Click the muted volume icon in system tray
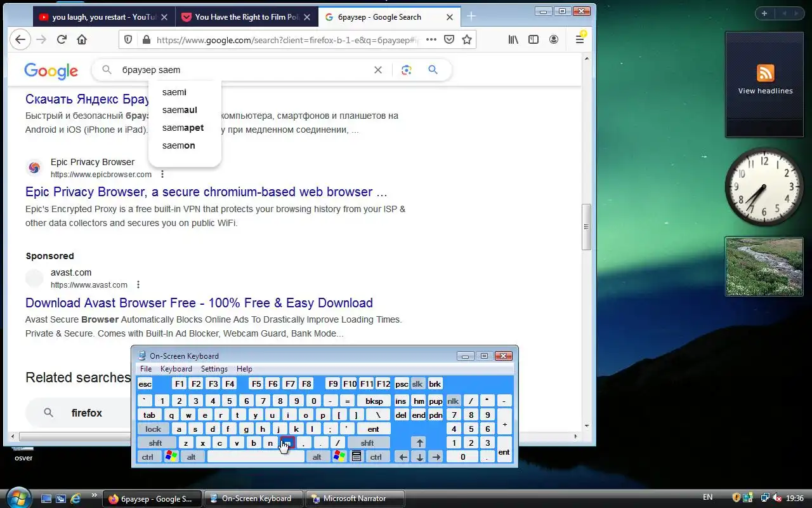The height and width of the screenshot is (508, 812). (777, 498)
